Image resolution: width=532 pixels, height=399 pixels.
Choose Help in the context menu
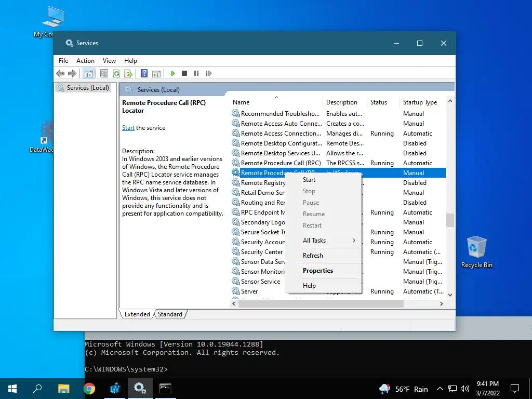pos(323,286)
